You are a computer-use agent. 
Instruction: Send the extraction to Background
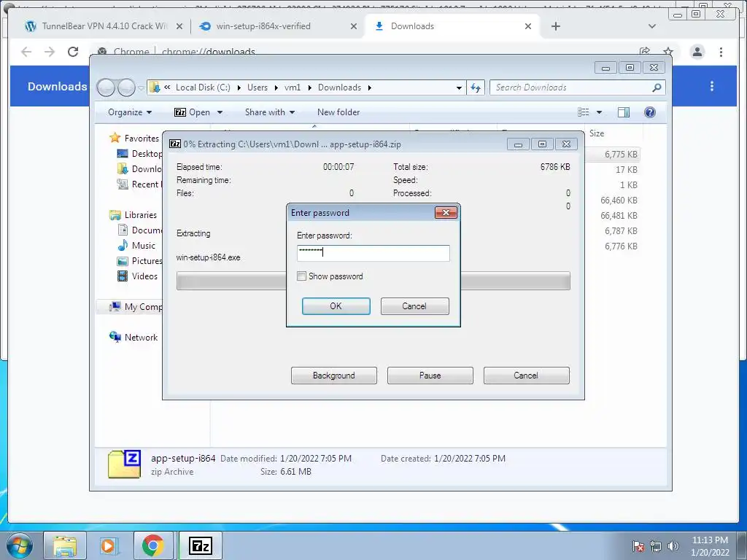click(334, 376)
